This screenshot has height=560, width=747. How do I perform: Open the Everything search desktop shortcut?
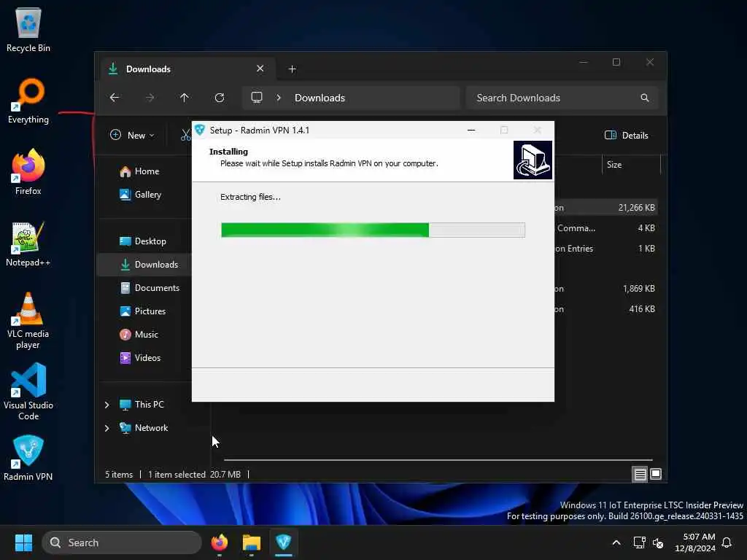[28, 101]
